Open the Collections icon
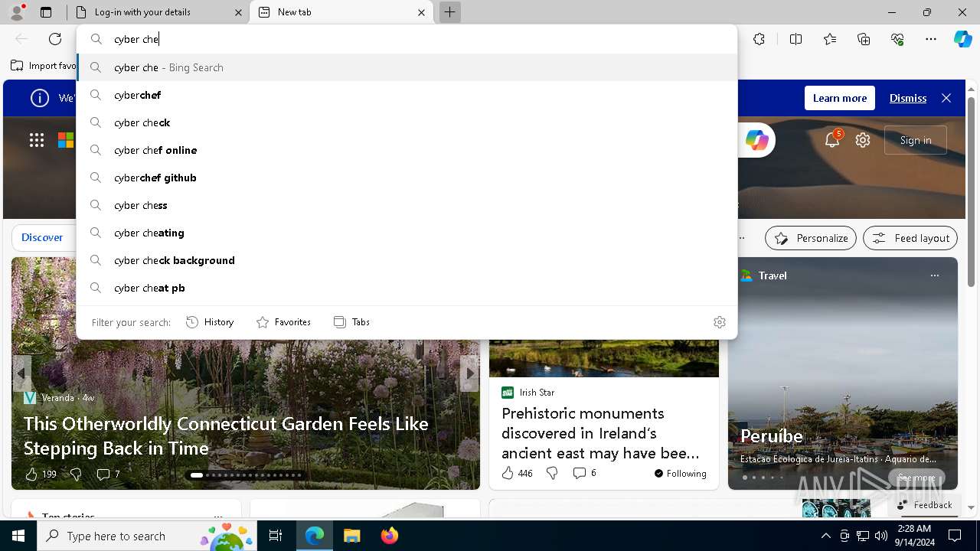 pyautogui.click(x=864, y=39)
